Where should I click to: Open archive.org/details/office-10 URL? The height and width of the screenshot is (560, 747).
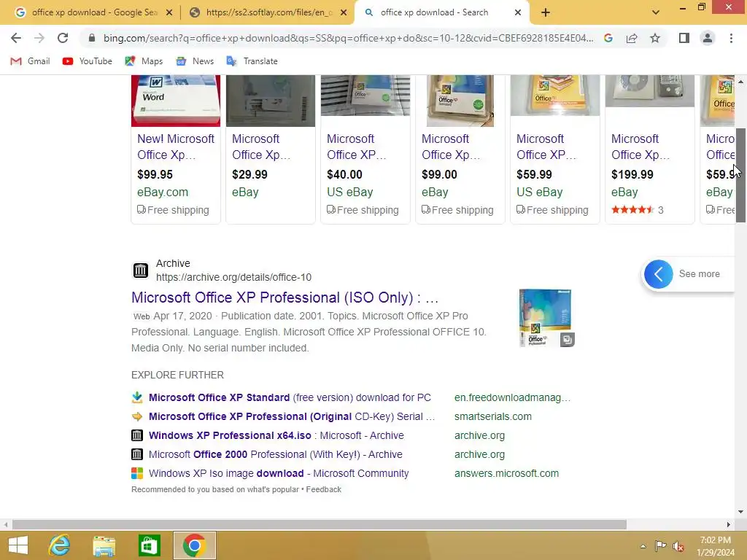pyautogui.click(x=233, y=277)
